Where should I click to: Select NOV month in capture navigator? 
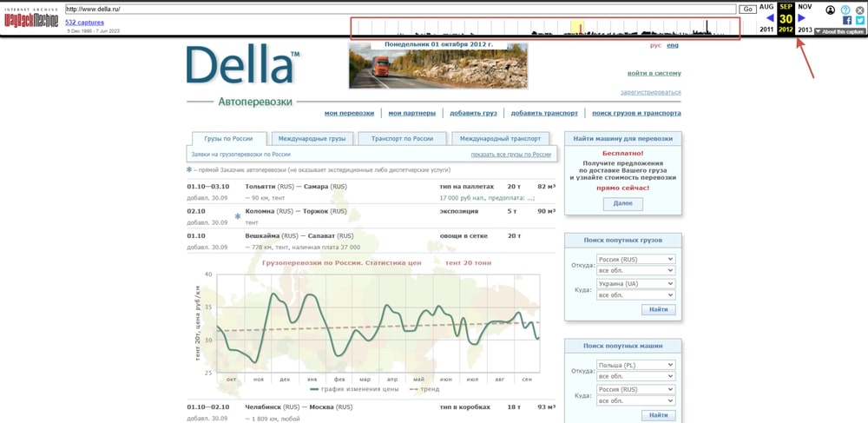[x=805, y=7]
